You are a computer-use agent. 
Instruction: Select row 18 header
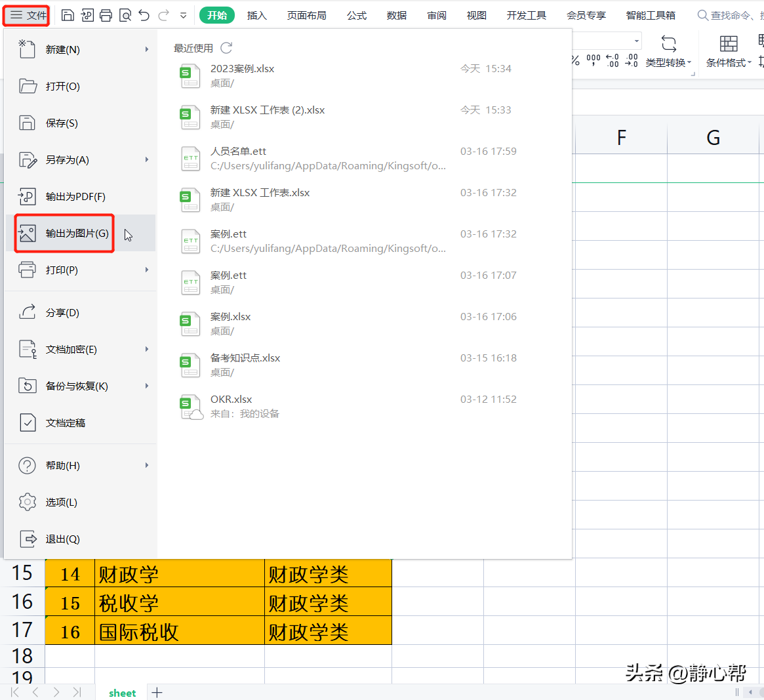pyautogui.click(x=22, y=656)
